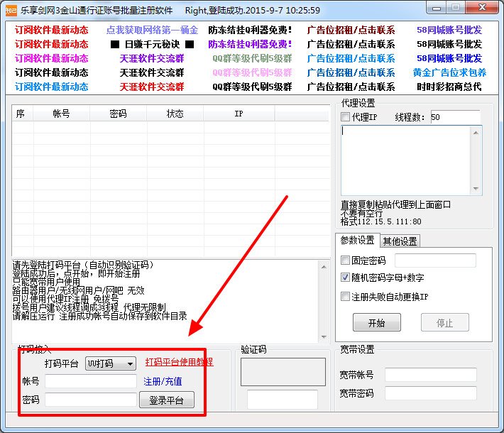
Task: Open red 订阅软件最新动态 ad link in first row
Action: click(51, 30)
